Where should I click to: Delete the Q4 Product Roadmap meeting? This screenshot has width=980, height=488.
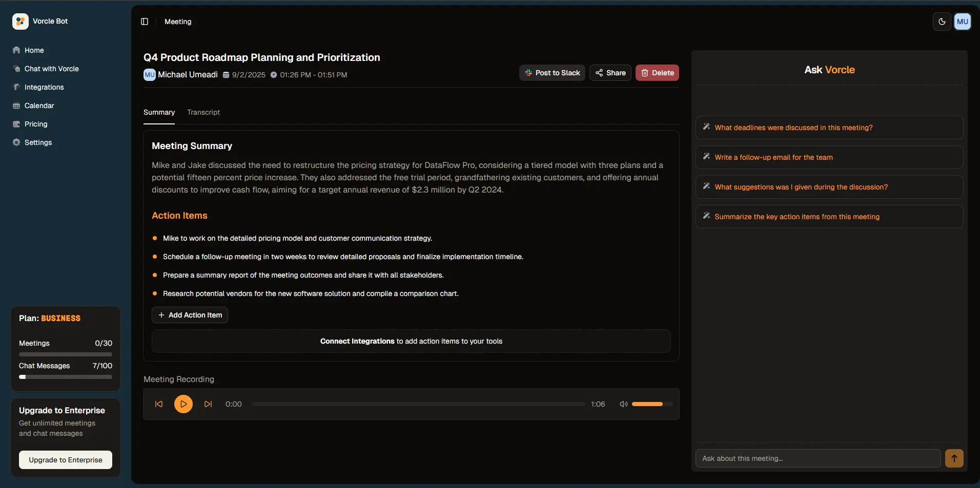pyautogui.click(x=658, y=73)
